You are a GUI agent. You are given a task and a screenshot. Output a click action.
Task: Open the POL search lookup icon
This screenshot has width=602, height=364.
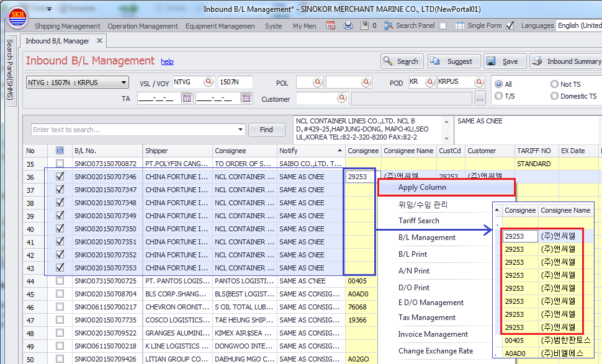pyautogui.click(x=318, y=82)
